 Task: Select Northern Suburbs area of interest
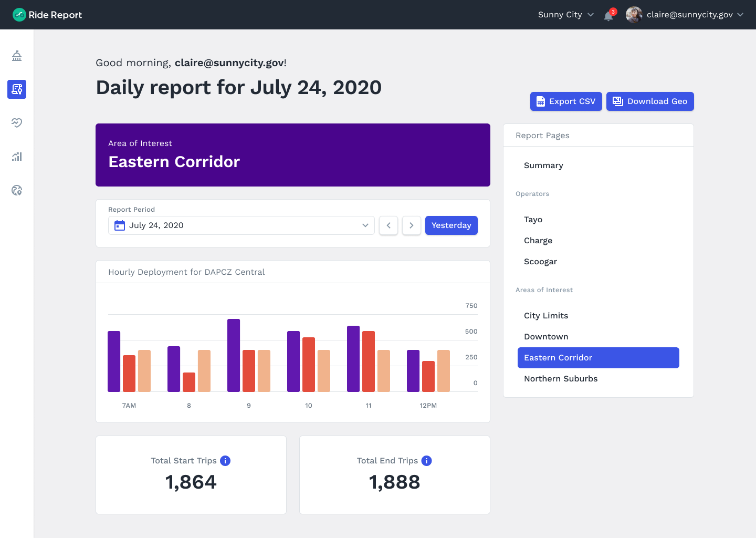(x=561, y=379)
